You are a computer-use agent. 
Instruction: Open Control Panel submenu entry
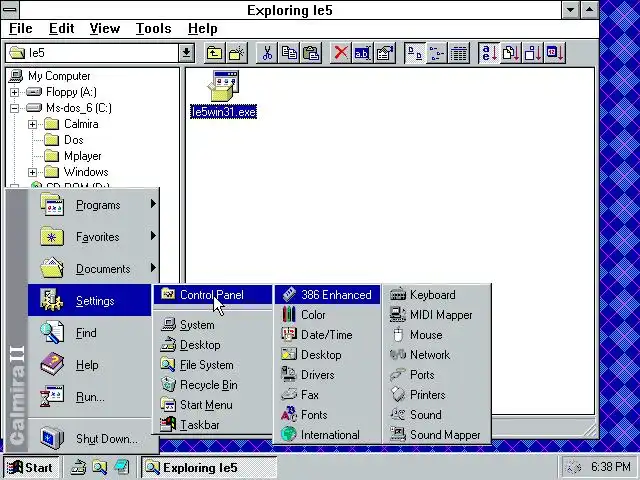[213, 295]
